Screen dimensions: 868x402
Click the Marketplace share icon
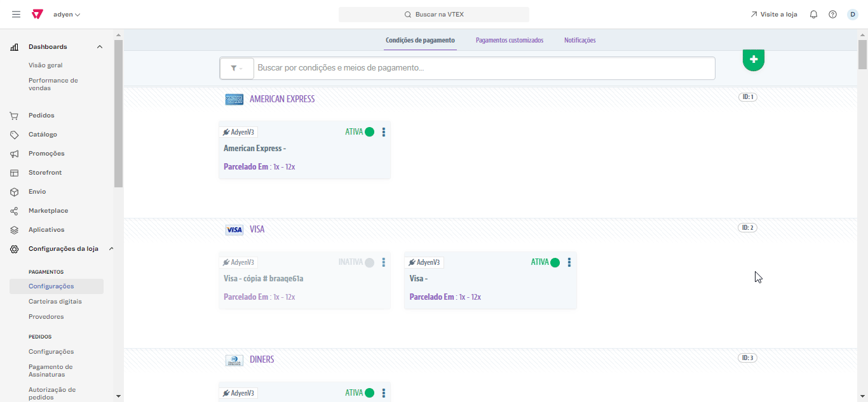click(x=14, y=211)
